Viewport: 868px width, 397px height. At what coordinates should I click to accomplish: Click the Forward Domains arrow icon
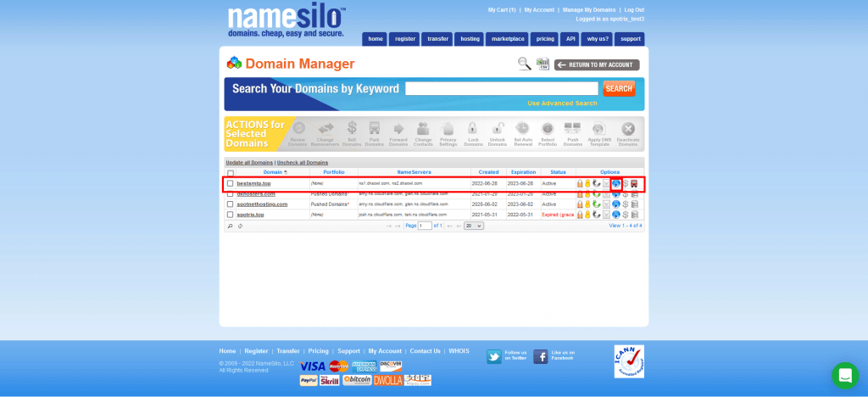(x=398, y=128)
